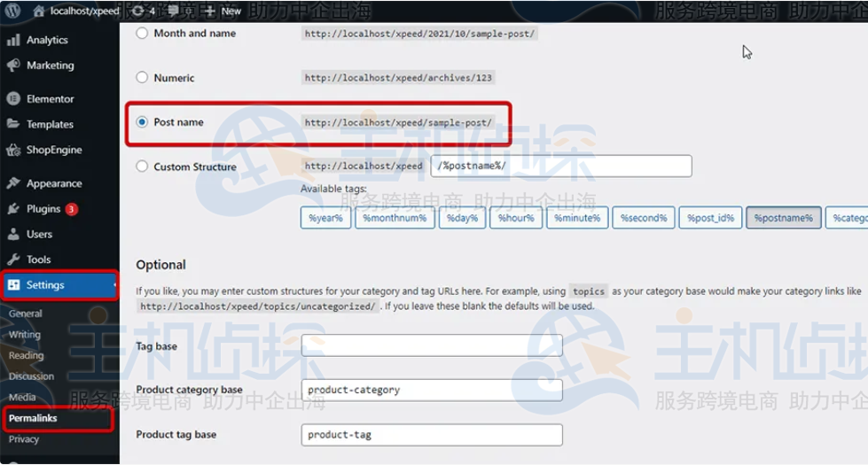Select the Month and name option
This screenshot has width=868, height=465.
tap(142, 33)
